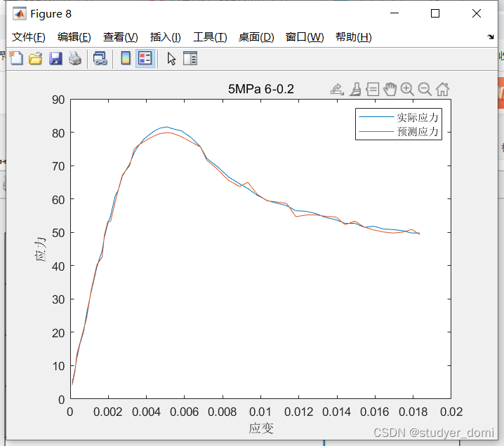Insert colorbar using toolbar icon

[126, 58]
